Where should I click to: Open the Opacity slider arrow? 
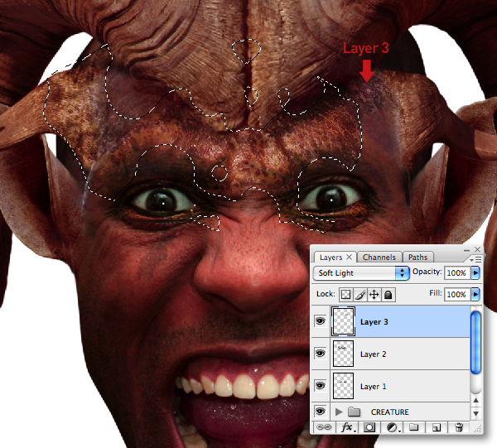[475, 272]
